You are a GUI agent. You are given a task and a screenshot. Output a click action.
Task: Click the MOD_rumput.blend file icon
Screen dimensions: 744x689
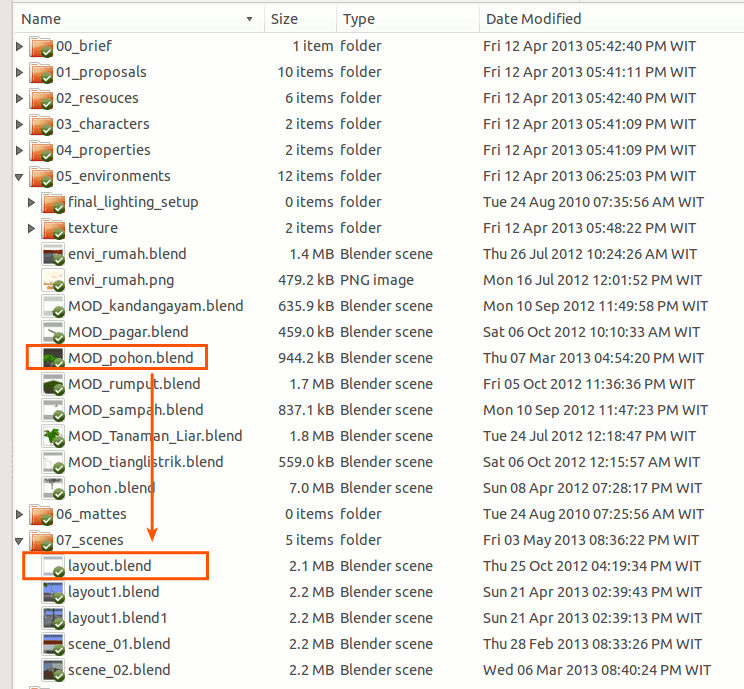[53, 385]
